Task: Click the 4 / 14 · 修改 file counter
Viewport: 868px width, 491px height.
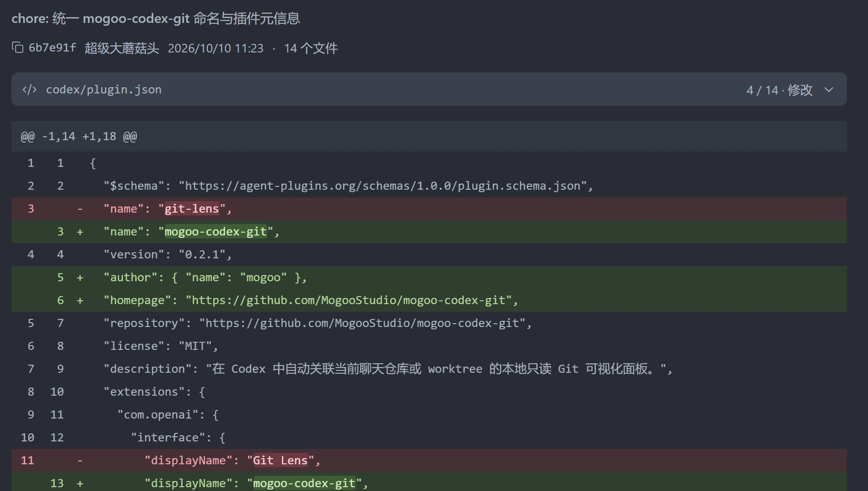Action: coord(779,90)
